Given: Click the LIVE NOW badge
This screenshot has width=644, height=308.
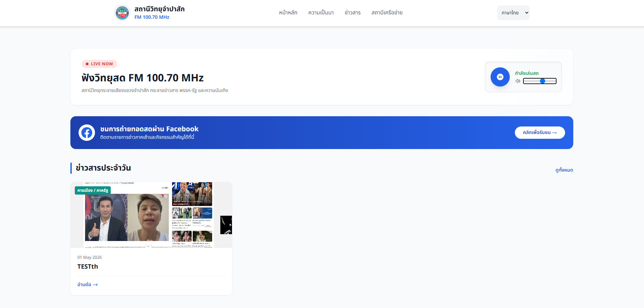Looking at the screenshot, I should [x=99, y=64].
